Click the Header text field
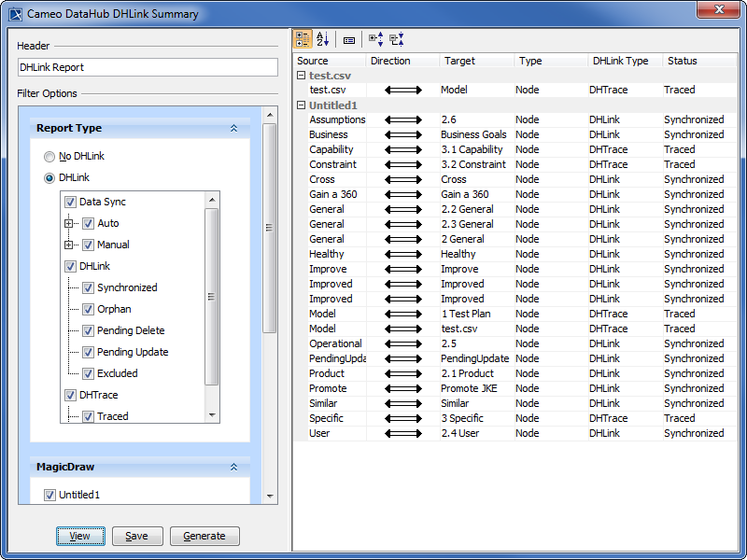 pyautogui.click(x=148, y=67)
